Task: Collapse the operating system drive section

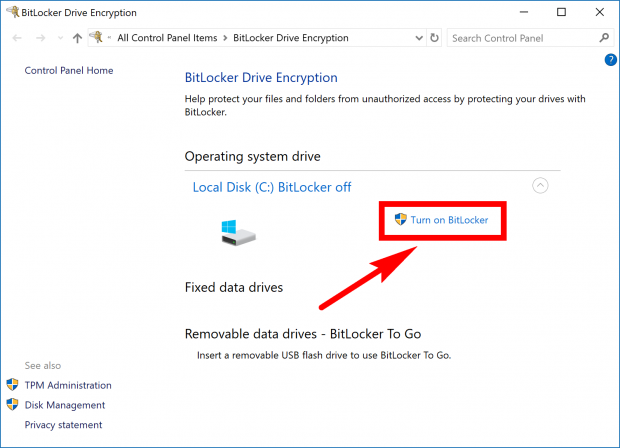Action: click(540, 185)
